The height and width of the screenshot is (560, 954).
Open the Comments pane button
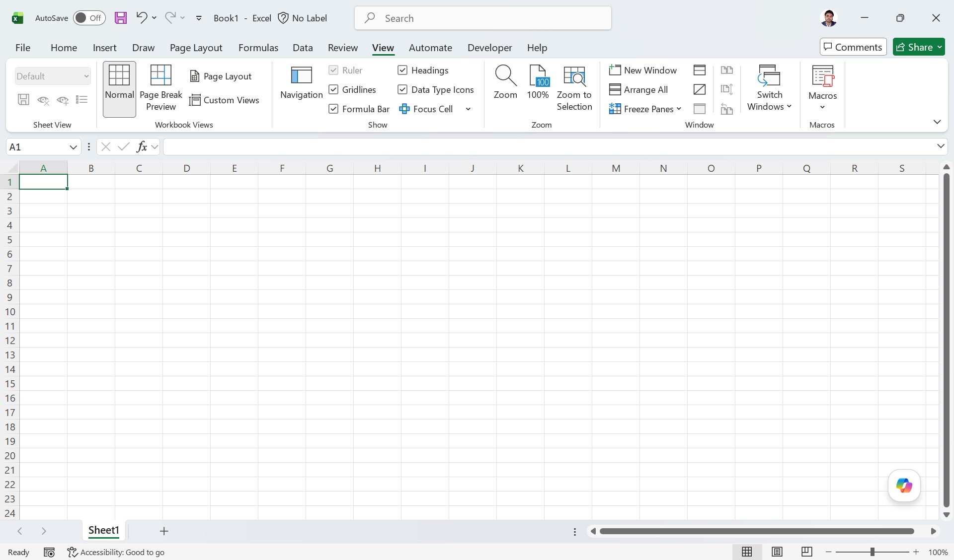(x=853, y=47)
